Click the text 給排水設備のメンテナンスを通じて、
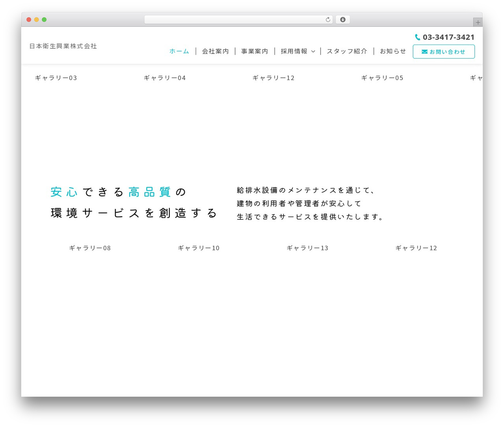 tap(306, 190)
